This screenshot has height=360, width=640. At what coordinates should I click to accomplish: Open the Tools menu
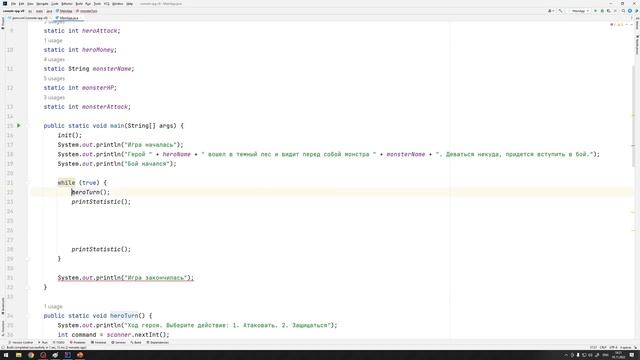pos(98,4)
